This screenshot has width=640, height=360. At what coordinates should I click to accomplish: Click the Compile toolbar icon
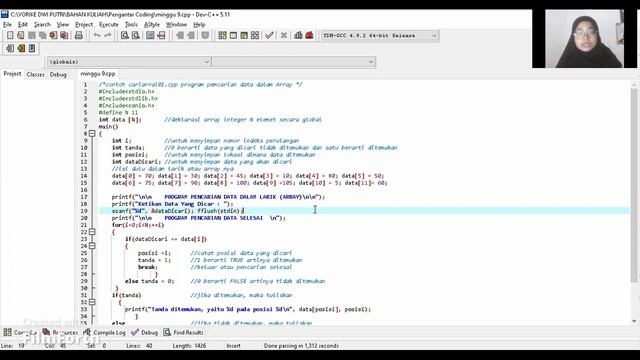tap(222, 36)
